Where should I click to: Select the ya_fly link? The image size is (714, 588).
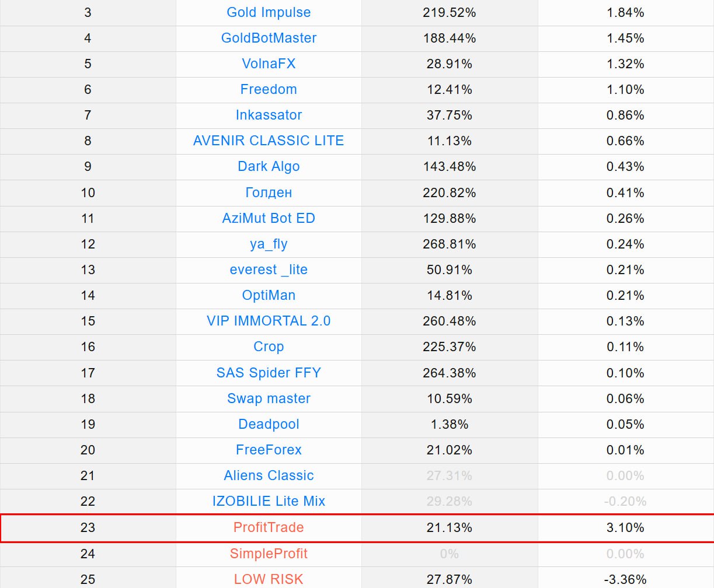[269, 244]
